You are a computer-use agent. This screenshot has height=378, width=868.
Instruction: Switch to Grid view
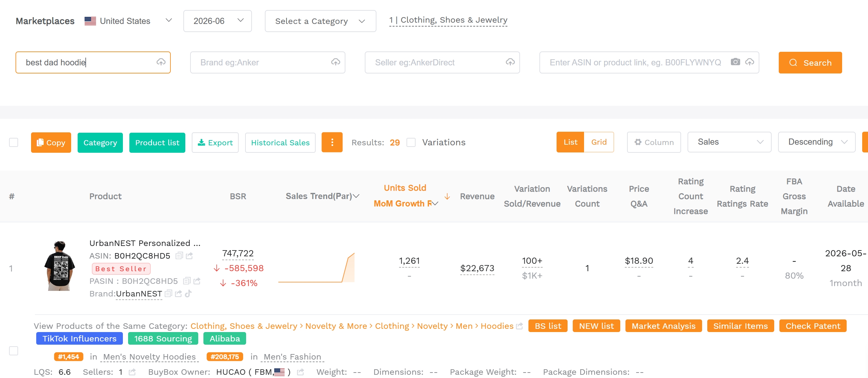coord(599,142)
